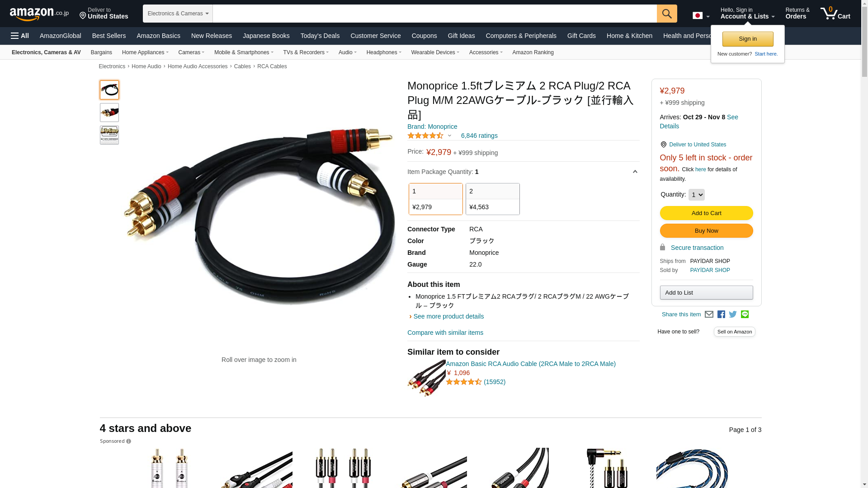Click the search magnifier button
The width and height of the screenshot is (868, 488).
click(667, 14)
